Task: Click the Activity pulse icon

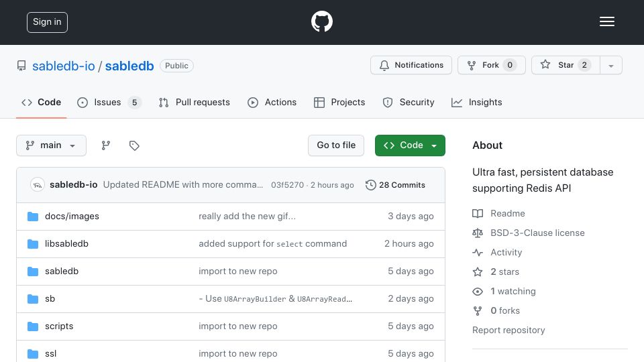Action: [x=478, y=253]
